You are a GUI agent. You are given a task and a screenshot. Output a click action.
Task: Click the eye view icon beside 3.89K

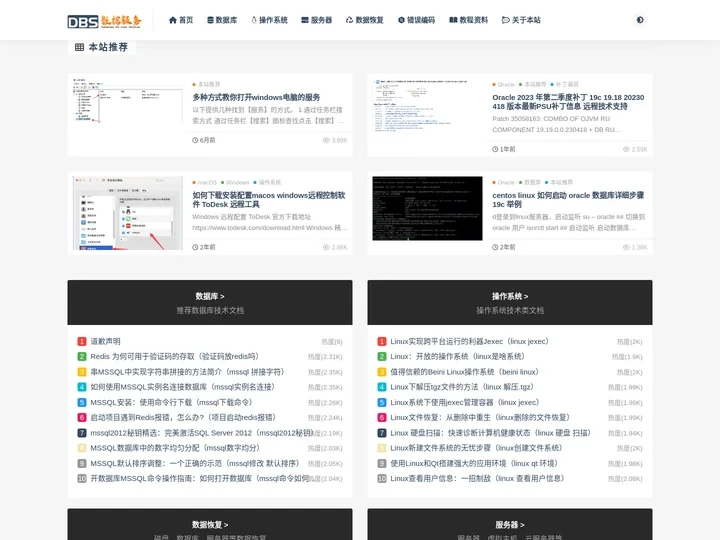[x=326, y=140]
